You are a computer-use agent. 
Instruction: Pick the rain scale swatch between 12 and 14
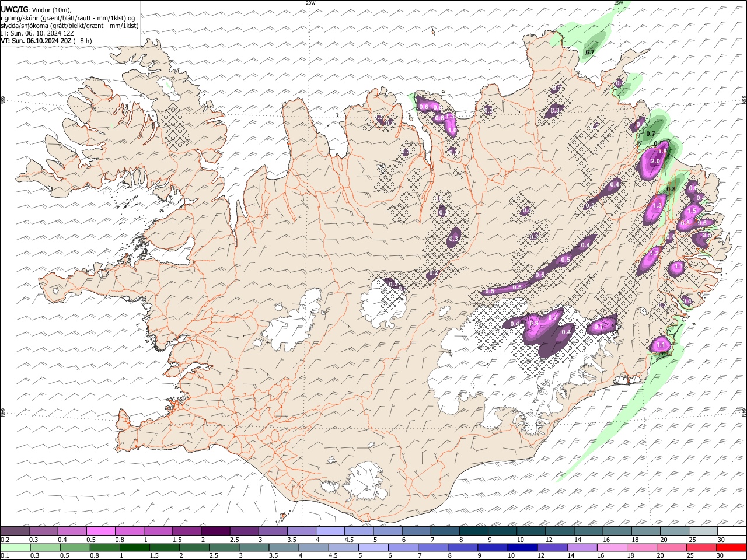[553, 548]
